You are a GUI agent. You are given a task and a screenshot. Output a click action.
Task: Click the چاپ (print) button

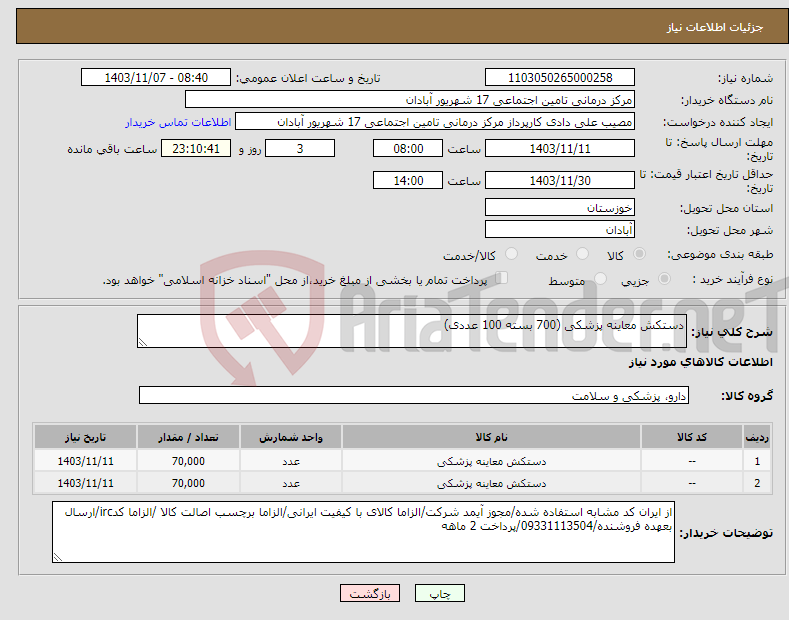439,593
